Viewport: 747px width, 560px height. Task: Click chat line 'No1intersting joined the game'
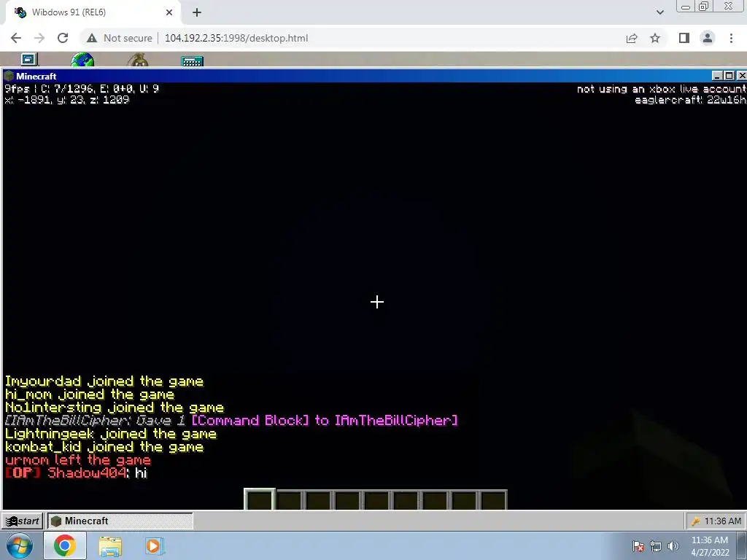pyautogui.click(x=115, y=408)
